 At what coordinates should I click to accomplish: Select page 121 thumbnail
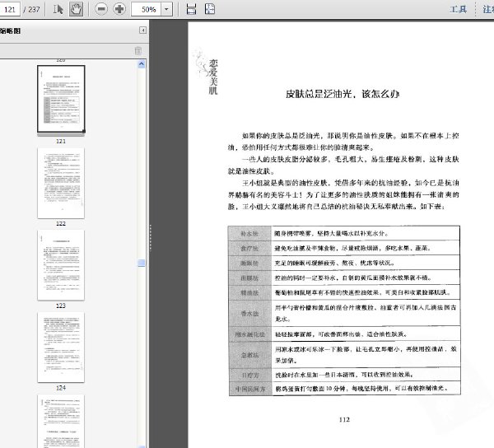coord(61,100)
